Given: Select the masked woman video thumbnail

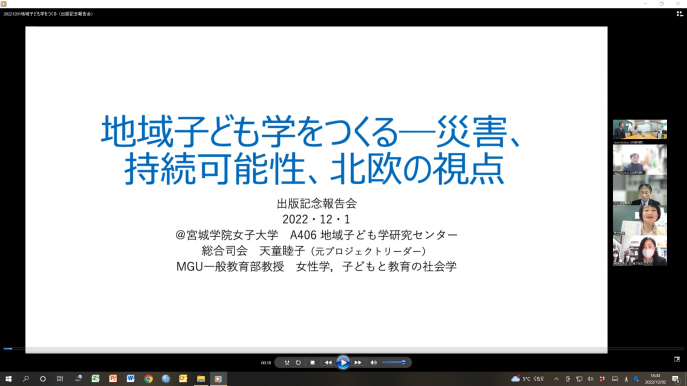Looking at the screenshot, I should (x=640, y=250).
